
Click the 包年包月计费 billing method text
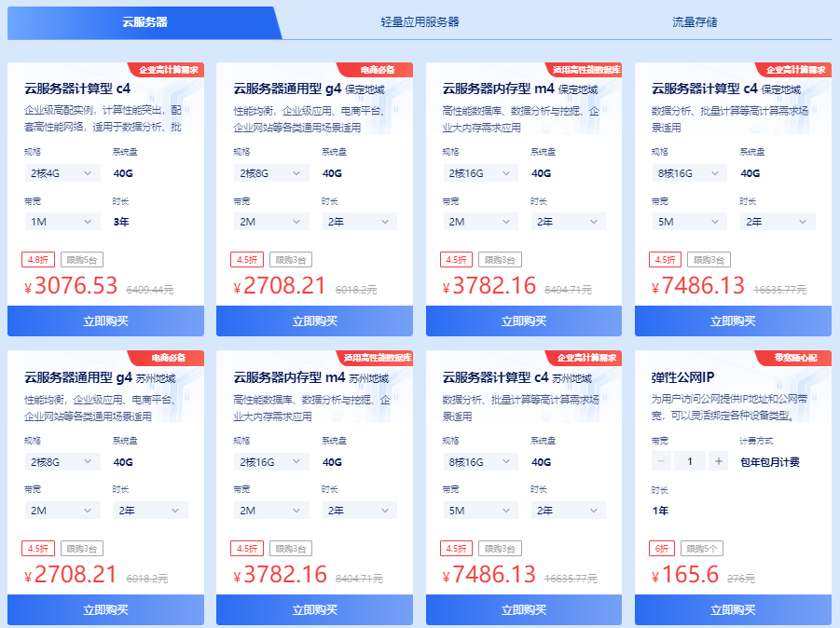pyautogui.click(x=770, y=462)
